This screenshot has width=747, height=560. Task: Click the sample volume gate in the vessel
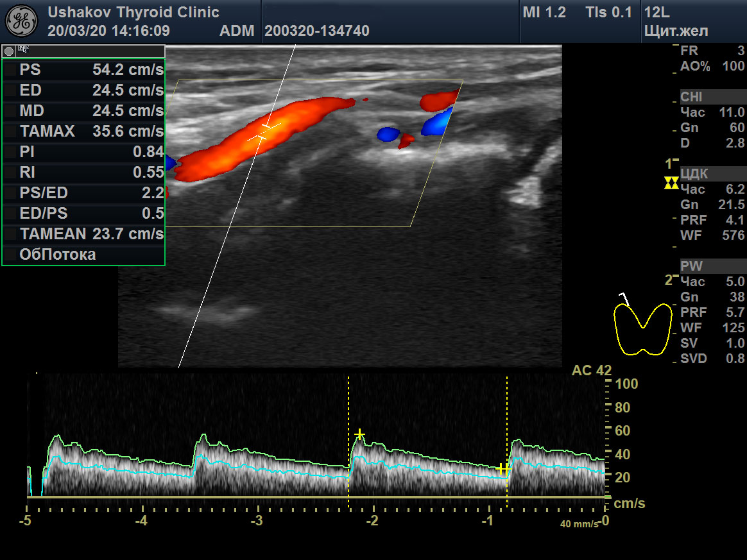tap(266, 132)
